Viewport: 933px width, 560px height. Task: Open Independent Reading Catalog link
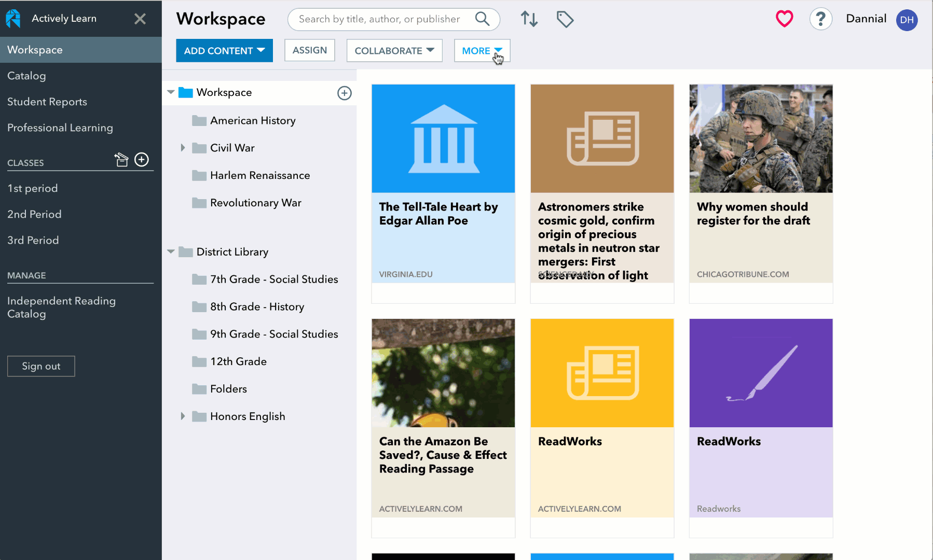[61, 307]
